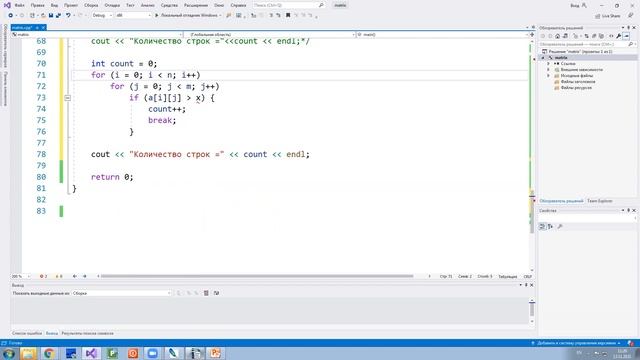
Task: Expand the Внешние зависимости node
Action: tap(549, 70)
